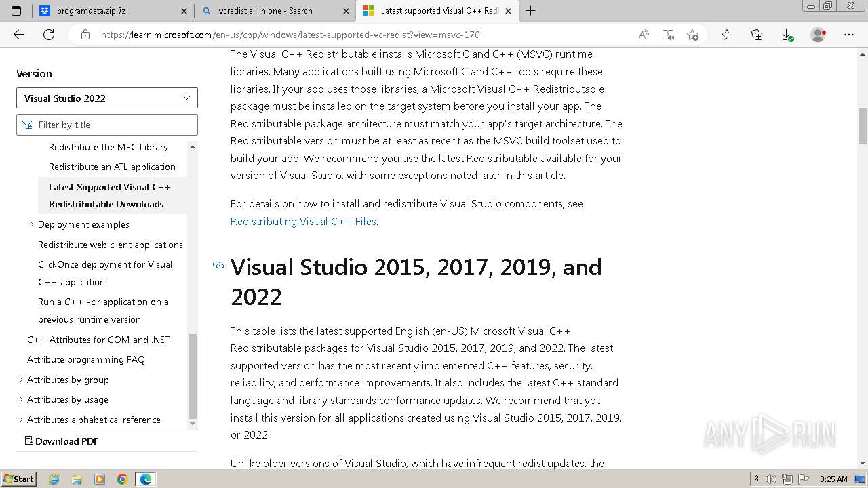Click Download PDF button
This screenshot has width=868, height=488.
point(62,441)
